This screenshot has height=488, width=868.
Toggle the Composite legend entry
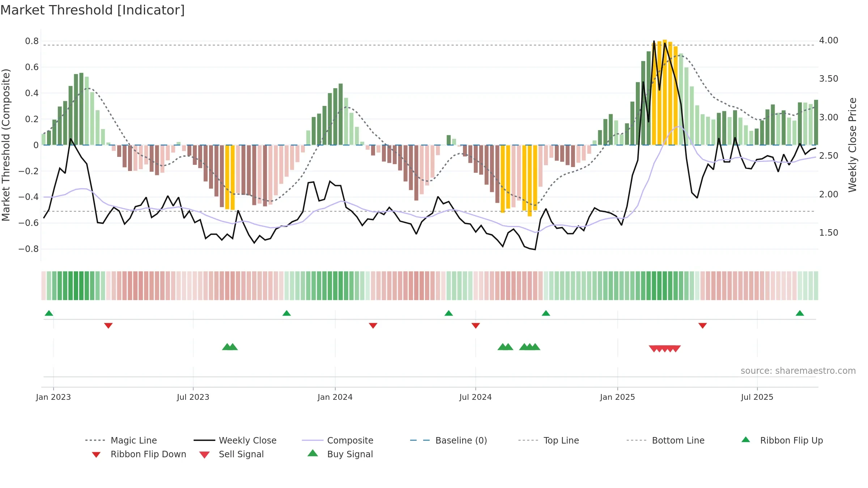(337, 440)
